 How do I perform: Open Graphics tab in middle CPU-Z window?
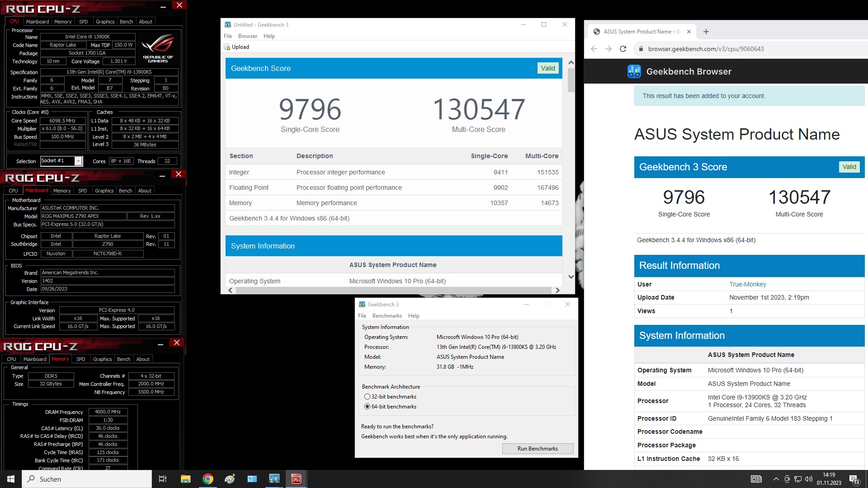[104, 191]
